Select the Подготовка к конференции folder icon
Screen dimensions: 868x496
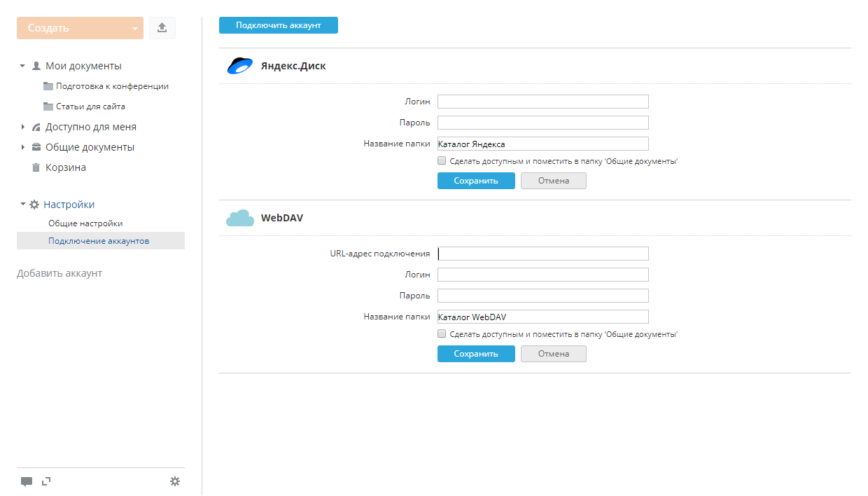pos(48,87)
